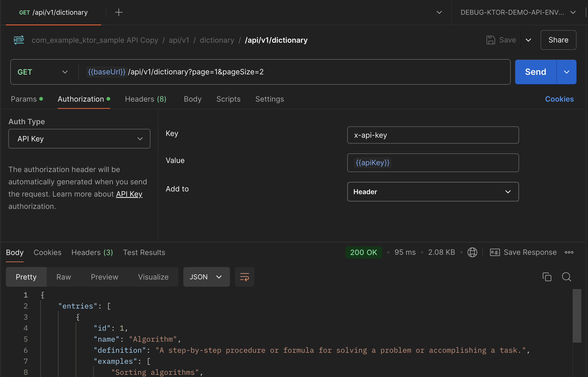Screen dimensions: 588x377
Task: Switch response view to Visualize
Action: click(153, 277)
